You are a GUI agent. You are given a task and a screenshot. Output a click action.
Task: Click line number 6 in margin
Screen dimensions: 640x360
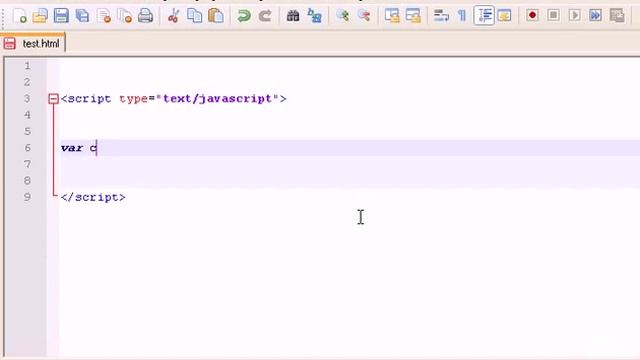click(x=27, y=148)
